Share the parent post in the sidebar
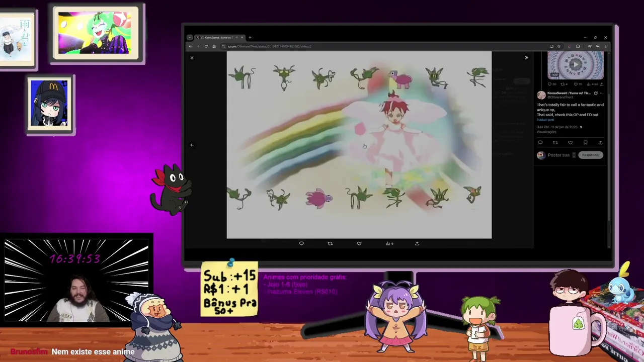 click(602, 84)
